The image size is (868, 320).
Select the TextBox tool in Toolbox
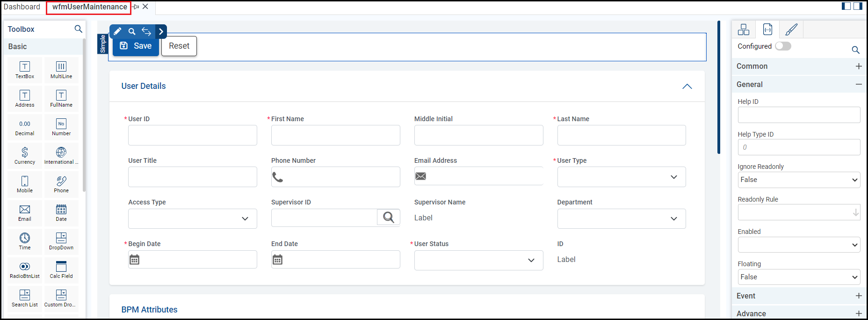click(25, 70)
